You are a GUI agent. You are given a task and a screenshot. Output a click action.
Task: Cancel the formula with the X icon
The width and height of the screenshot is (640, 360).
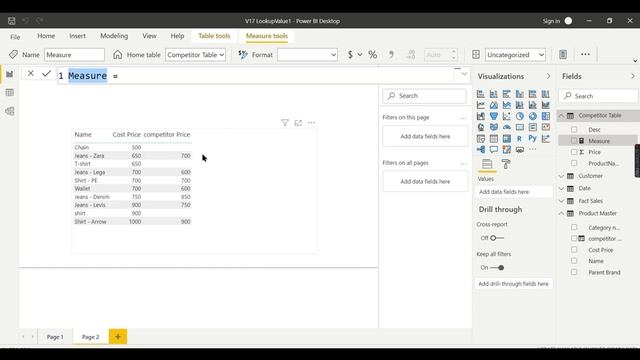31,73
